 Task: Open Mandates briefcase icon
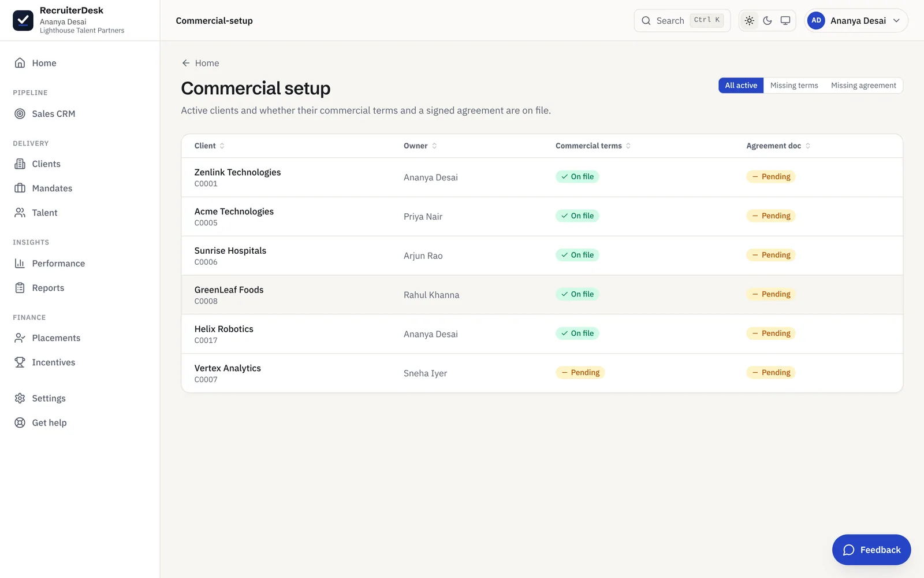(20, 188)
